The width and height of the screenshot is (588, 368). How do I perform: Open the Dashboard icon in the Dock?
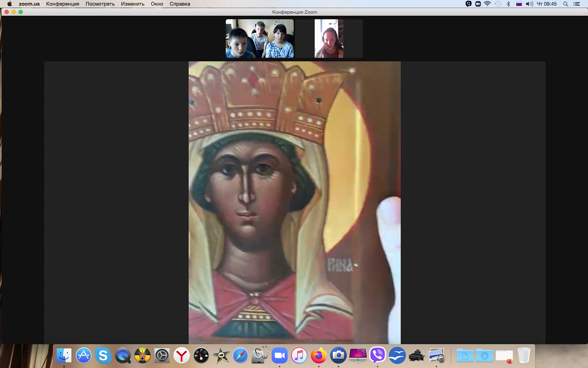(201, 355)
